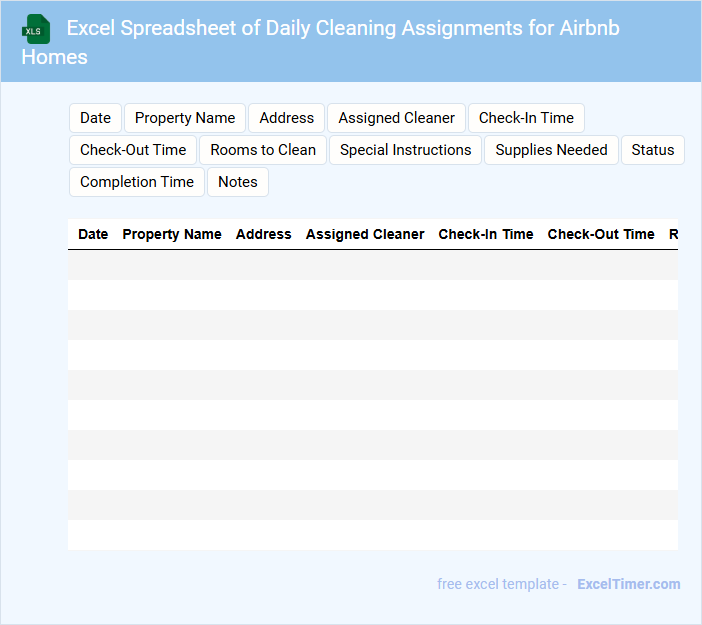The image size is (702, 625).
Task: Select the Address tag button
Action: [286, 118]
